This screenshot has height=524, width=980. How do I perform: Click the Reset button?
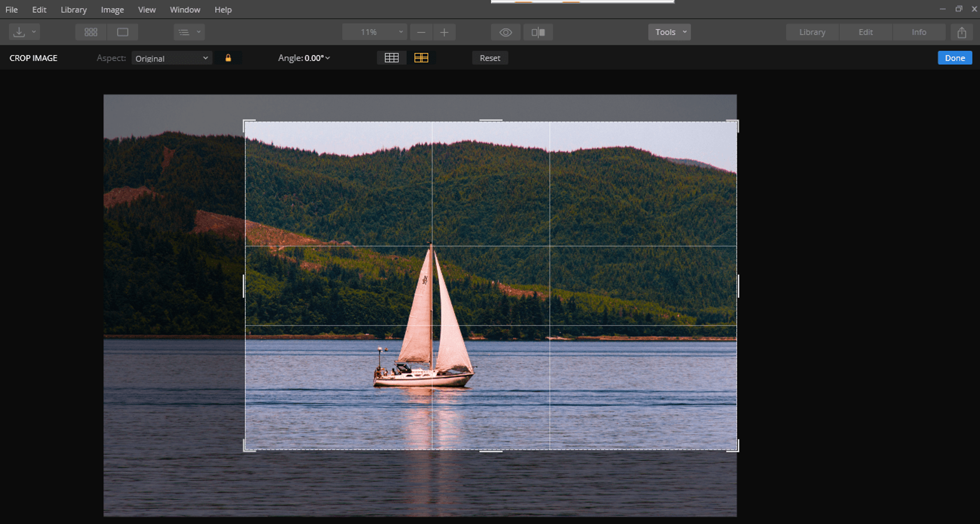[x=490, y=58]
